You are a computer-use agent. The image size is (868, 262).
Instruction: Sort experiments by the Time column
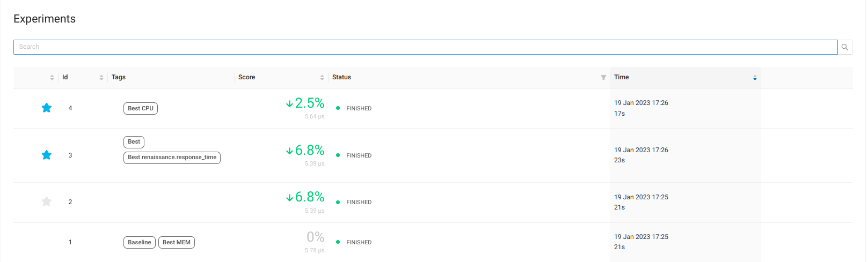(x=755, y=78)
